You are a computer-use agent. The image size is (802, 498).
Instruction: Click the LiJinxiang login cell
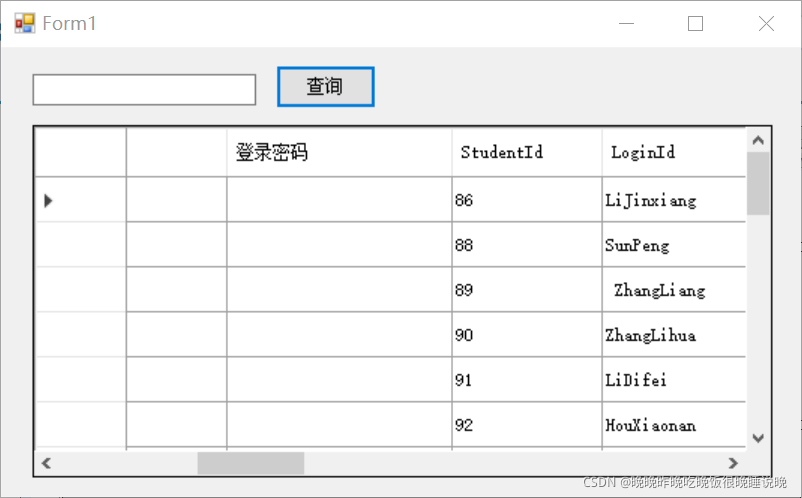click(674, 200)
